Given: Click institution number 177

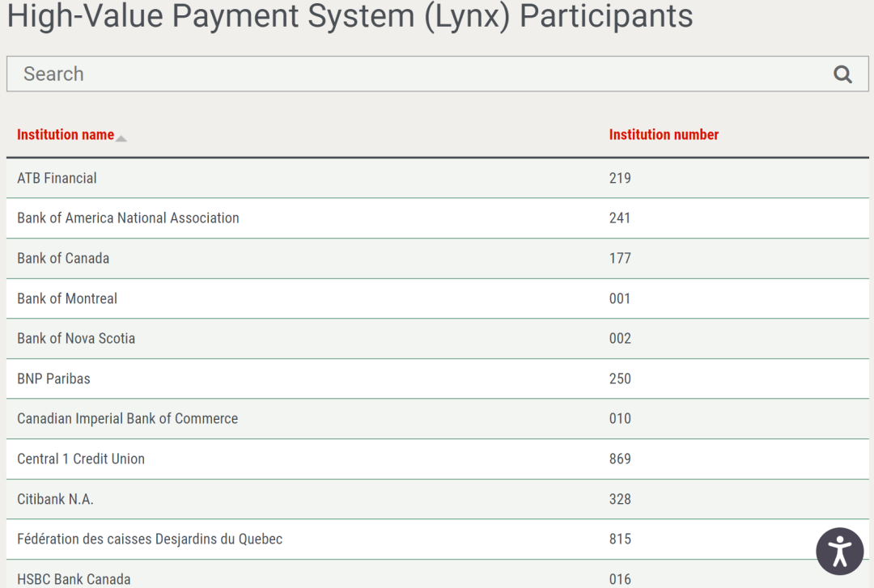Looking at the screenshot, I should click(x=620, y=258).
